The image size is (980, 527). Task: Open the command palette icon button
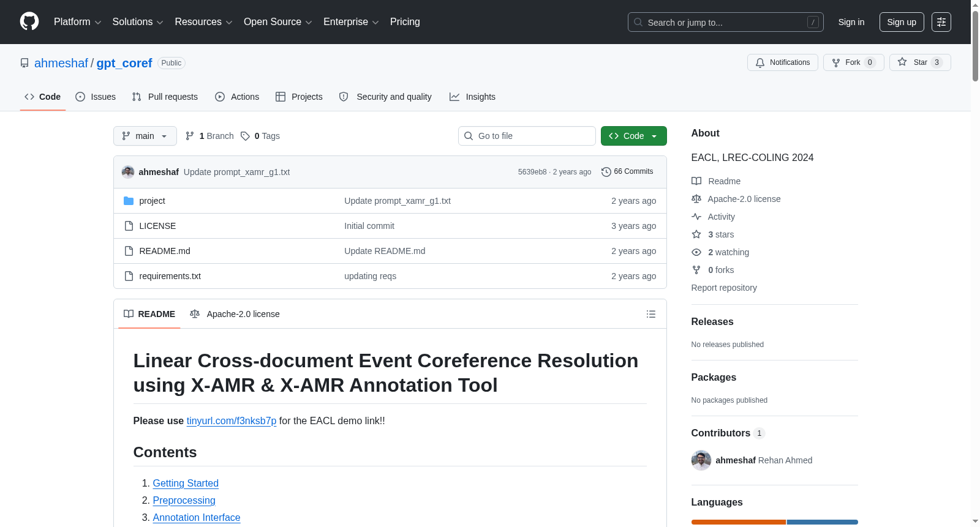[x=941, y=22]
